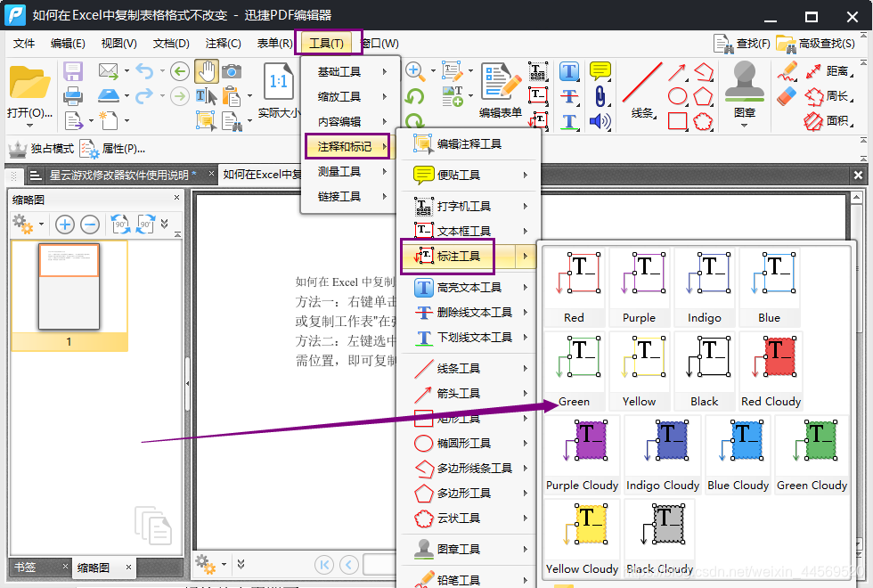This screenshot has width=873, height=588.
Task: Click the Print icon in the toolbar
Action: (x=73, y=96)
